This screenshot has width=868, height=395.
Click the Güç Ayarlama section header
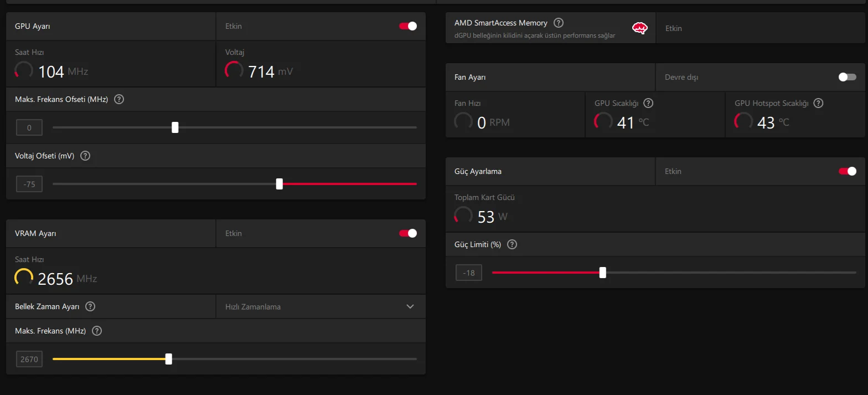pyautogui.click(x=478, y=171)
